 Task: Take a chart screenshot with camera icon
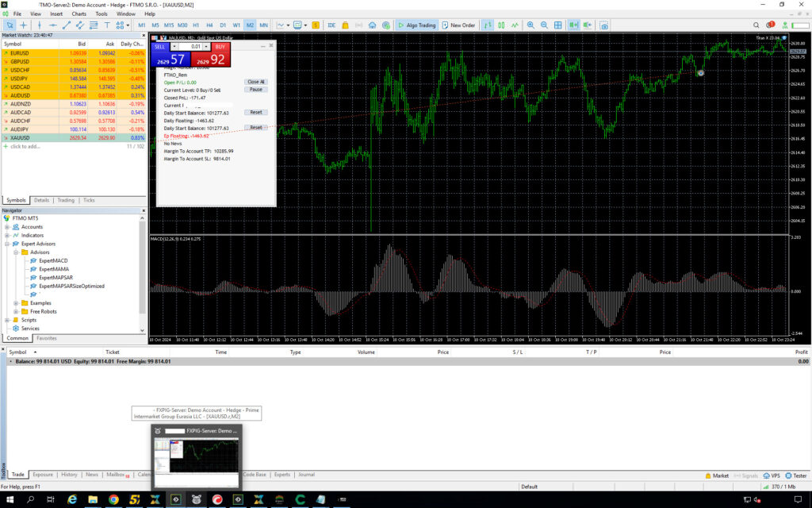[x=603, y=25]
